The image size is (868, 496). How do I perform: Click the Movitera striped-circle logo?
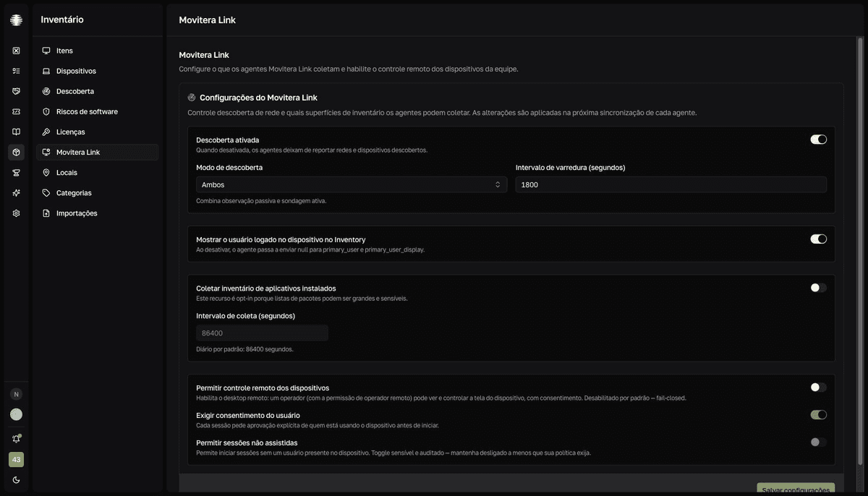point(16,20)
